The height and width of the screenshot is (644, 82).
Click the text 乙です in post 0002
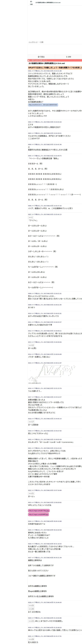[31, 125]
